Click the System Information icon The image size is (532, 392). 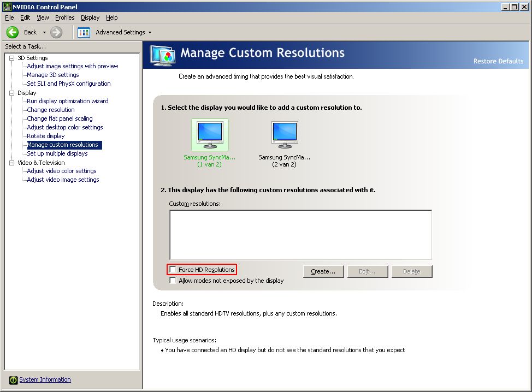coord(13,380)
